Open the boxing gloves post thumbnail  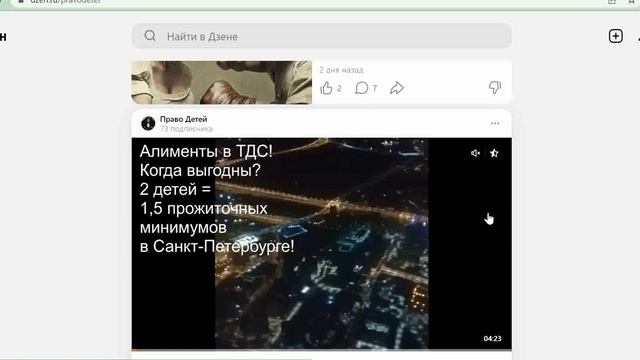point(222,82)
